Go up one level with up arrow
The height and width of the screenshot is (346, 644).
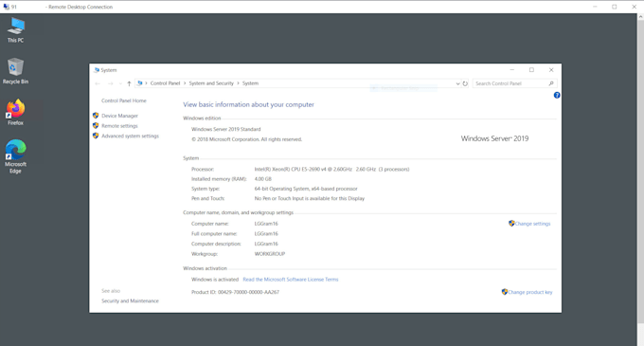tap(129, 83)
